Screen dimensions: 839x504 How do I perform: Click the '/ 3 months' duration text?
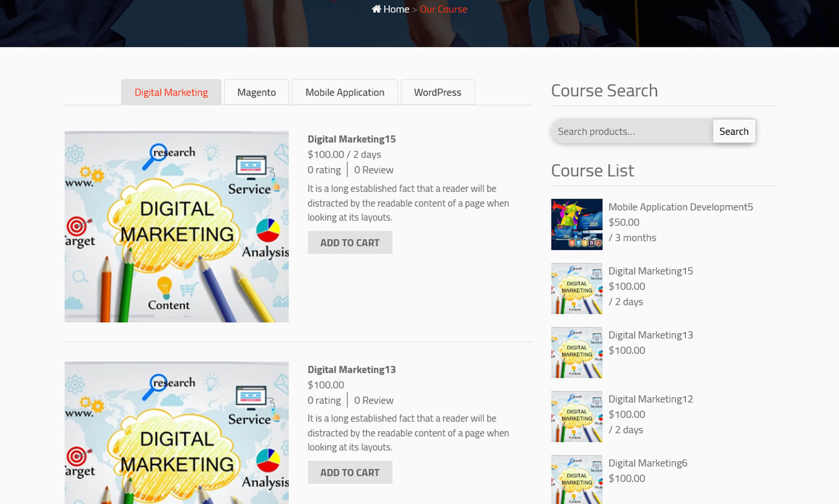[x=632, y=237]
